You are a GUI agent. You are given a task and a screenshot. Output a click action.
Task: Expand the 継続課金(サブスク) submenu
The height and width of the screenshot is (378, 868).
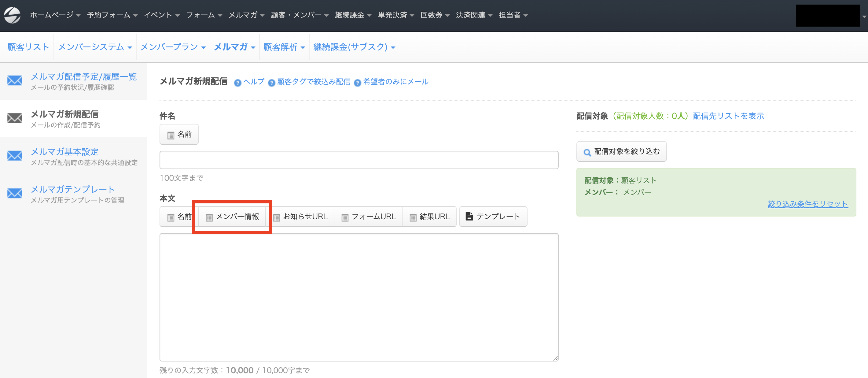[x=354, y=47]
